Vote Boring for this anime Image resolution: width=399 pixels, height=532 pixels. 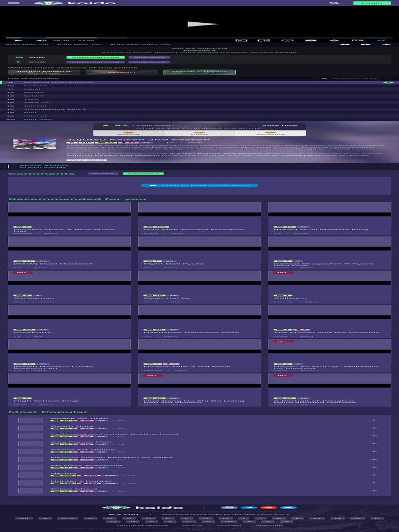(x=128, y=134)
